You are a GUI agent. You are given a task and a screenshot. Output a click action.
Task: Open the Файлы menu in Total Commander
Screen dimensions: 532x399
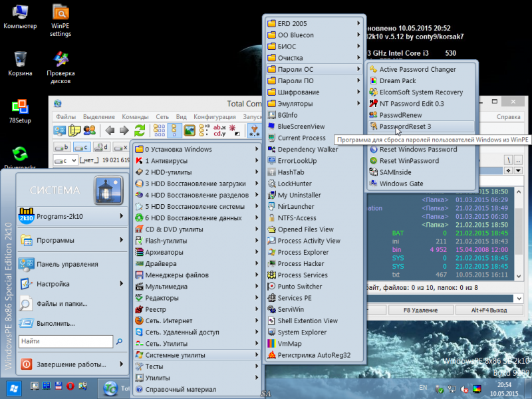pyautogui.click(x=66, y=117)
